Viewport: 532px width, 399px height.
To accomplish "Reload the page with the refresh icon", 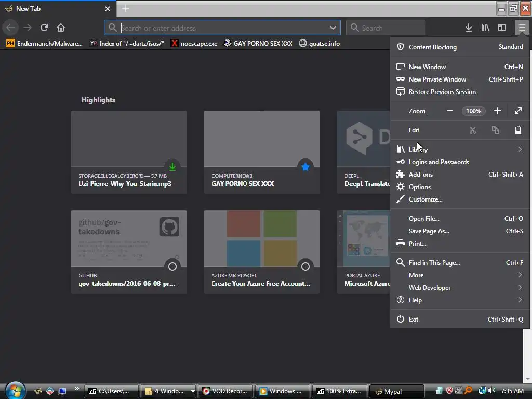I will point(44,28).
